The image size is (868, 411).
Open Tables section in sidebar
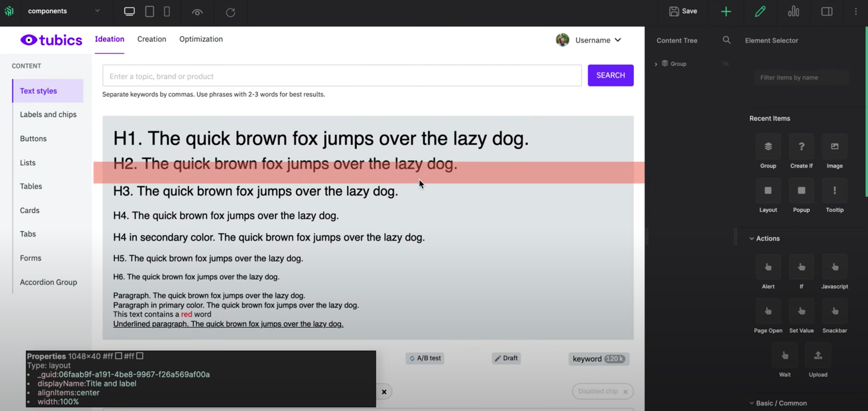(x=31, y=186)
